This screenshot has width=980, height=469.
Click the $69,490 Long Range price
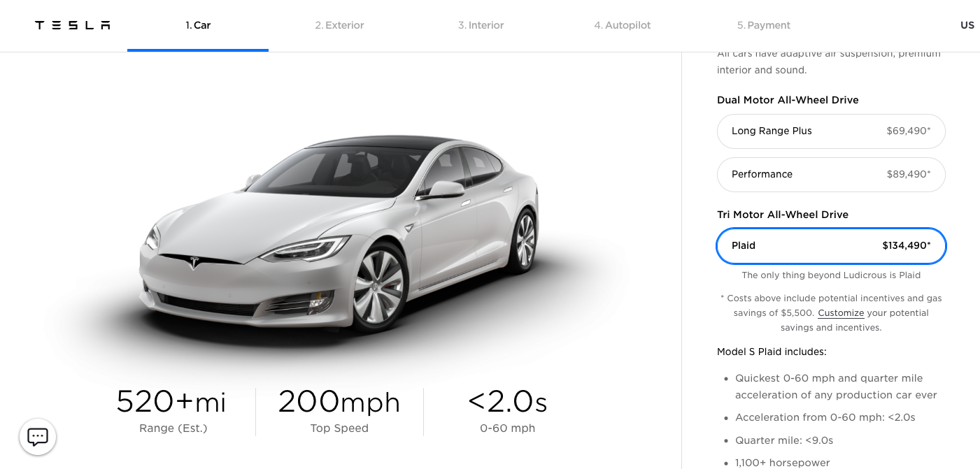909,131
